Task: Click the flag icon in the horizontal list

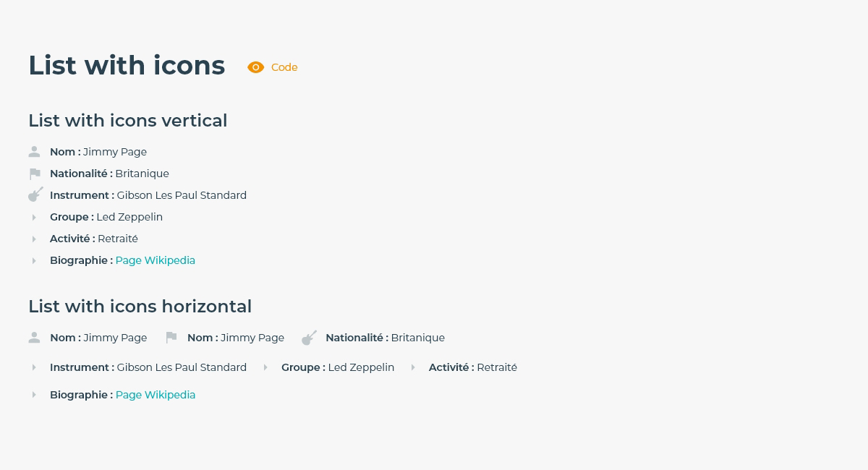Action: click(171, 338)
